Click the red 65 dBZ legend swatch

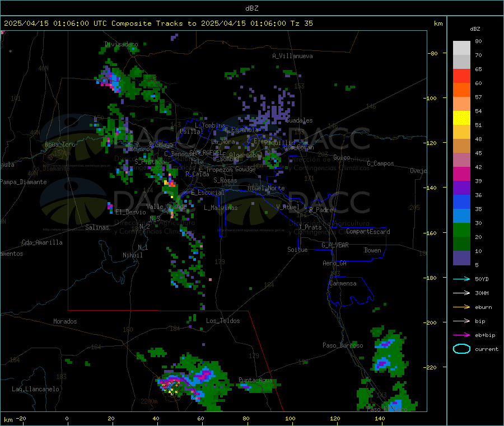click(461, 76)
